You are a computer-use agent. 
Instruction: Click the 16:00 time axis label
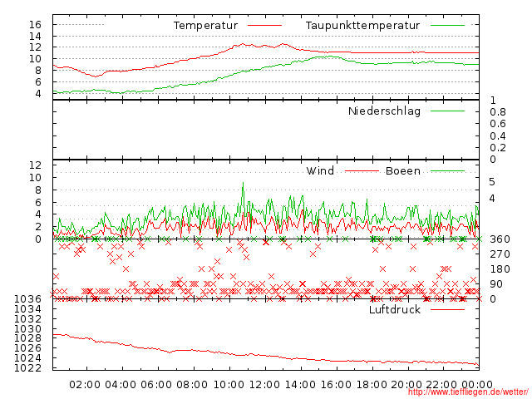click(x=336, y=384)
